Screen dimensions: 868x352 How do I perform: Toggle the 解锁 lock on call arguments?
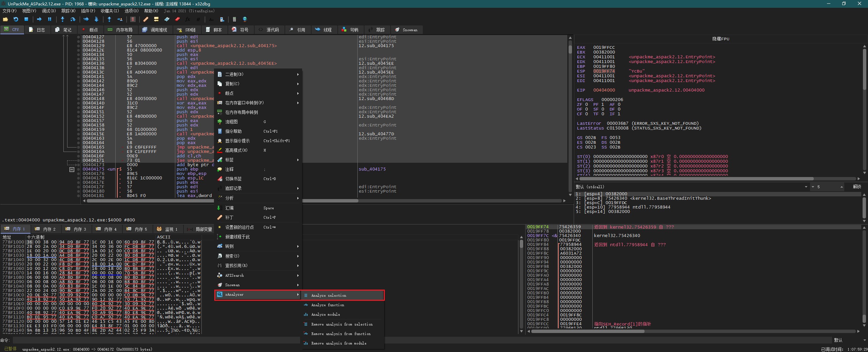(857, 187)
